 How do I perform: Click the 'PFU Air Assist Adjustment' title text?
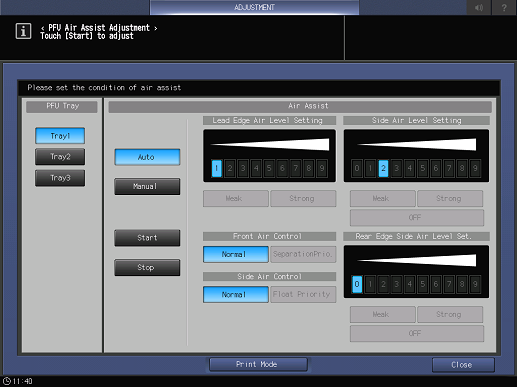pyautogui.click(x=99, y=28)
